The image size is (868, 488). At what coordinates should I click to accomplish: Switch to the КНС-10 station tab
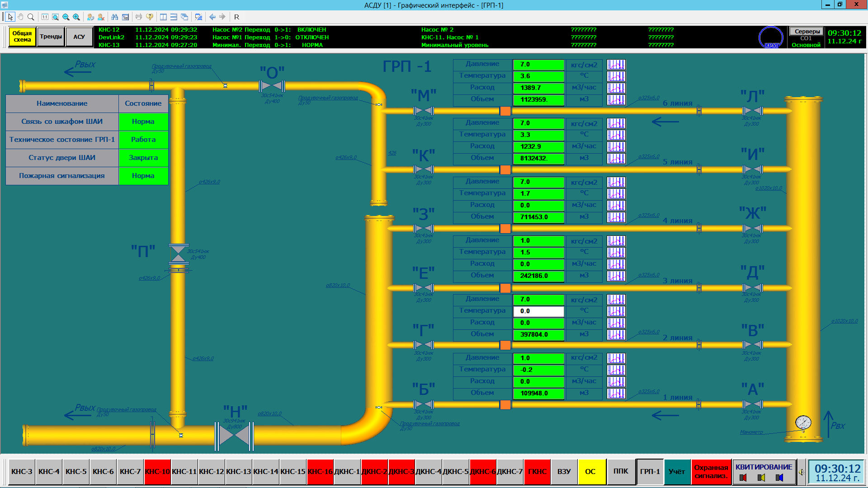[157, 471]
